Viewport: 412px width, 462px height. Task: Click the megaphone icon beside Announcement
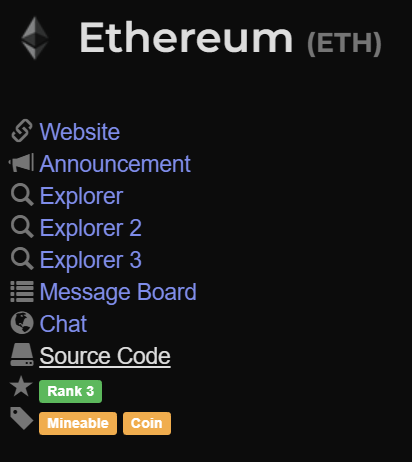point(21,163)
